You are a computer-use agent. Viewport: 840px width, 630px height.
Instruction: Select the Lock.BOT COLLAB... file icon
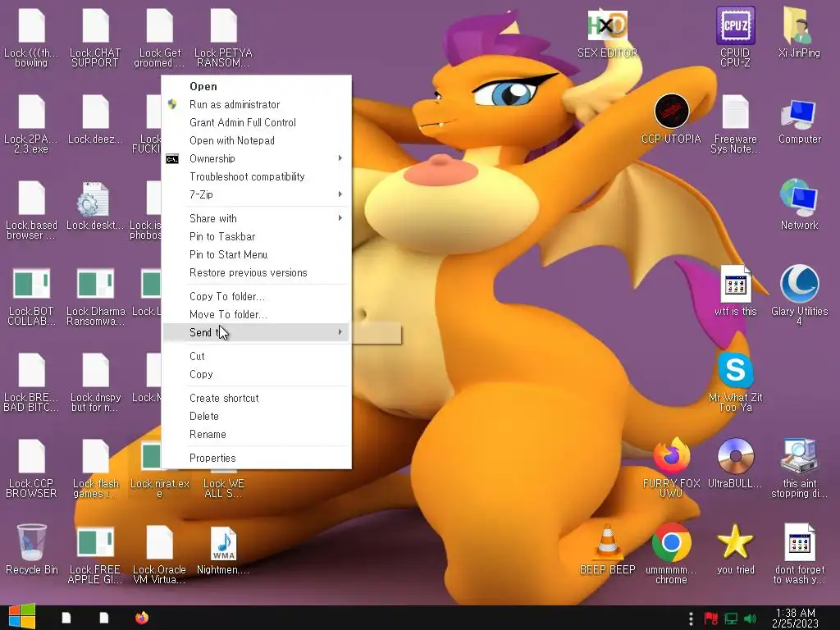32,284
